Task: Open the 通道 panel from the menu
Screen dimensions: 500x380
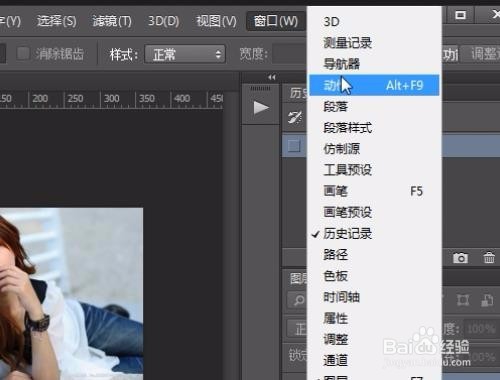Action: click(x=374, y=360)
